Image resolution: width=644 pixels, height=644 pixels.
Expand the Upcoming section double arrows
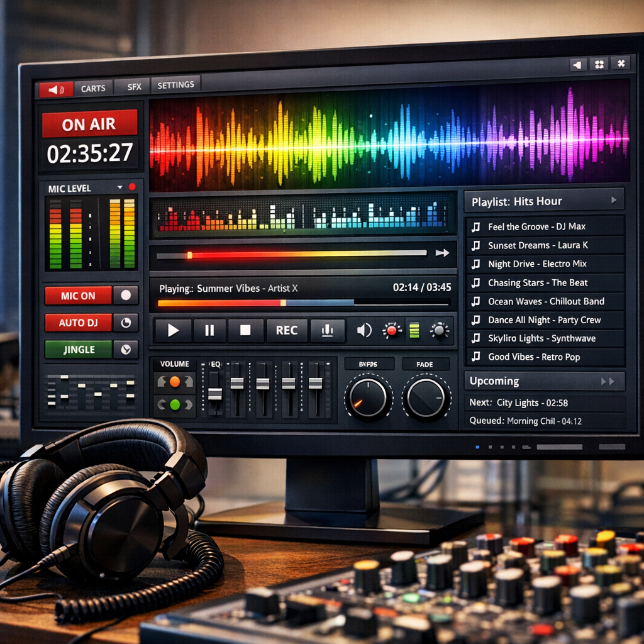tap(608, 382)
